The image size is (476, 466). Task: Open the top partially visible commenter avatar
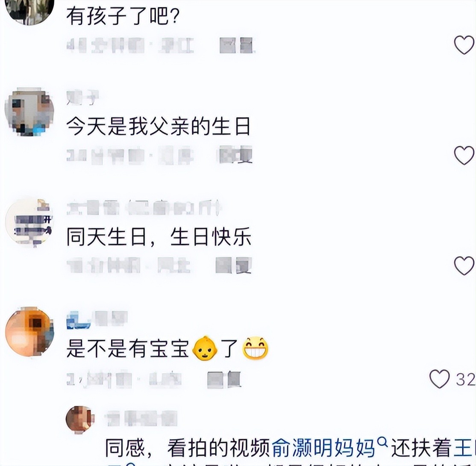(x=29, y=11)
